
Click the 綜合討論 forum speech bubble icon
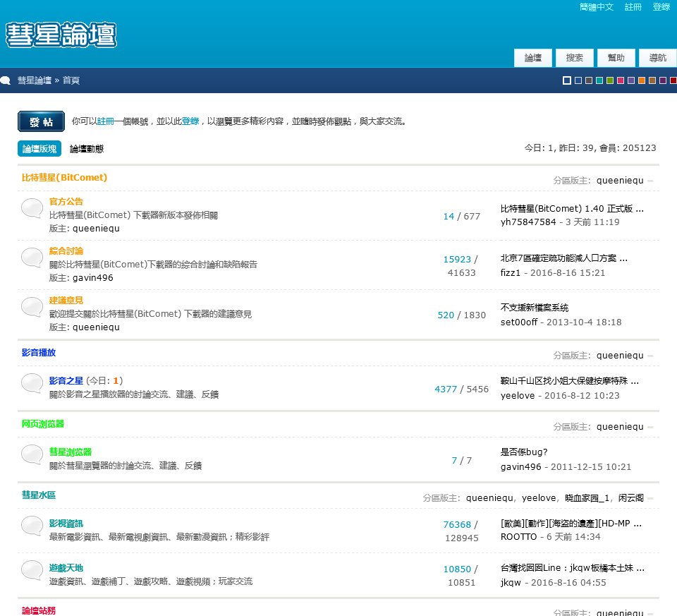[x=32, y=258]
